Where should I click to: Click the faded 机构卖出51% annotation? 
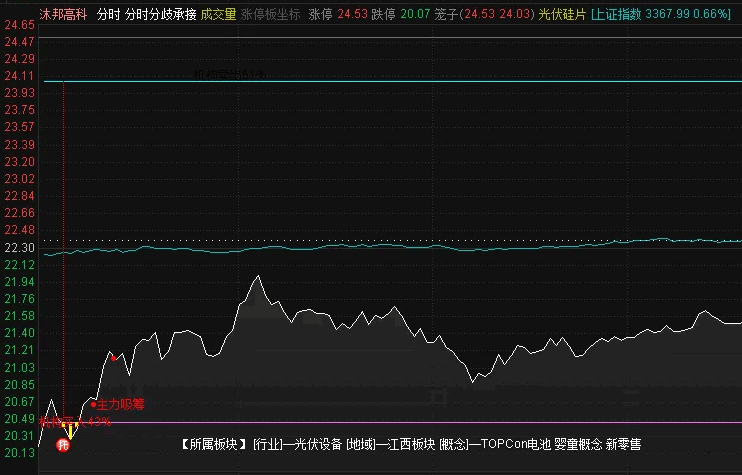pyautogui.click(x=230, y=75)
